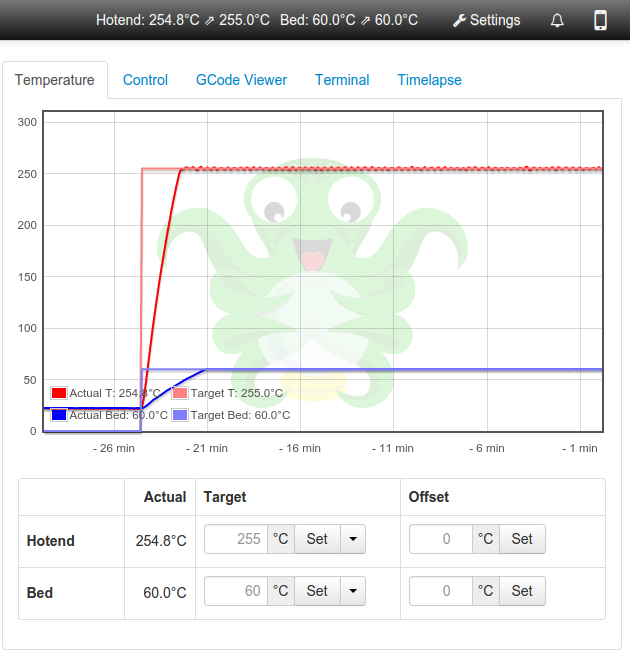Switch to the Control tab

point(145,80)
